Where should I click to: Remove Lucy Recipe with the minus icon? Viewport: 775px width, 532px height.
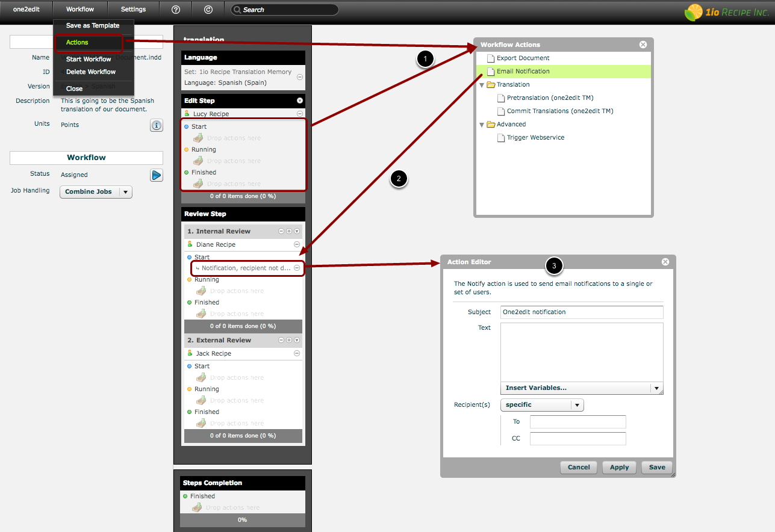point(300,114)
